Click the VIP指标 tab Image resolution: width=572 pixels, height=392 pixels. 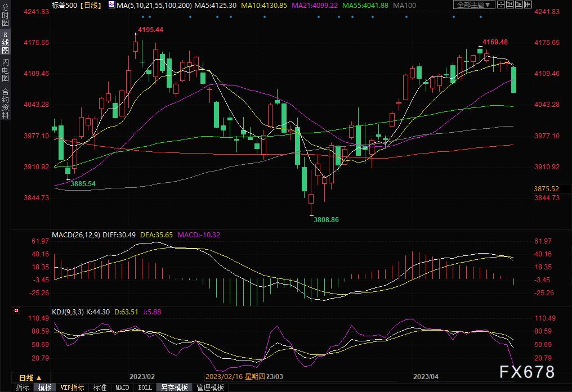pos(72,388)
